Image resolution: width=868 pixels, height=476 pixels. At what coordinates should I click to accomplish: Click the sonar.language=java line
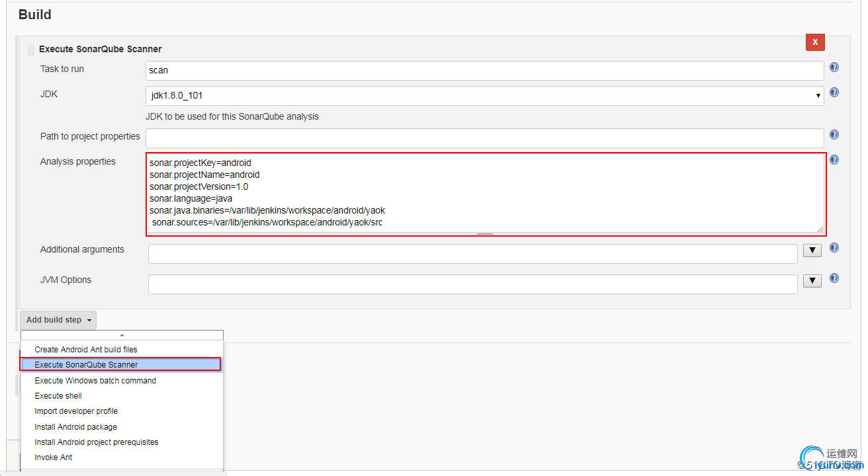coord(191,198)
